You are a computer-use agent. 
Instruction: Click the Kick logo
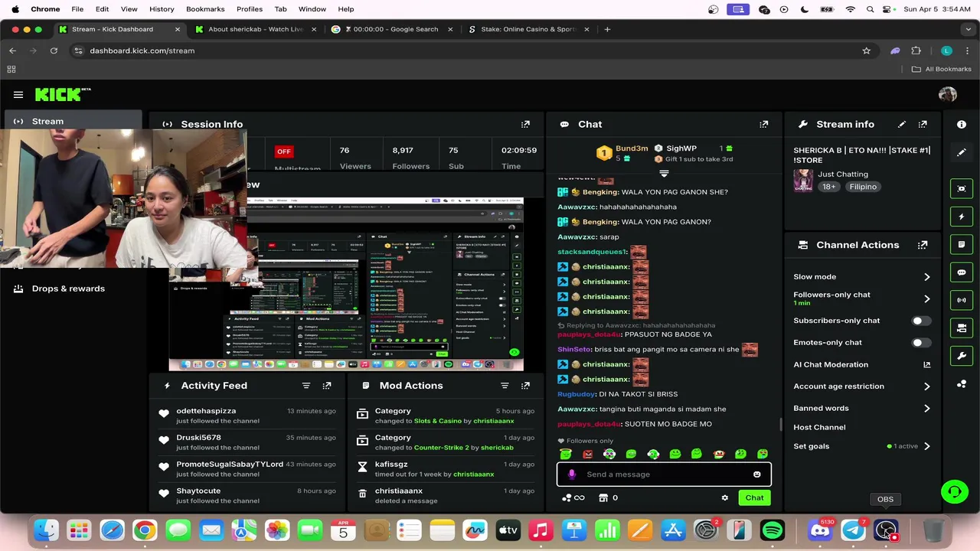pyautogui.click(x=62, y=95)
